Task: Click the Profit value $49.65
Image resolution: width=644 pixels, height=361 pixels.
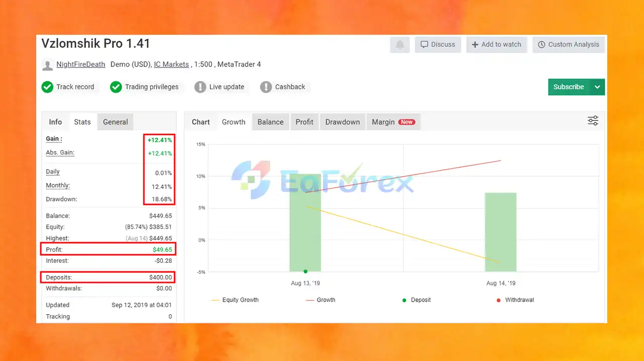Action: point(162,250)
